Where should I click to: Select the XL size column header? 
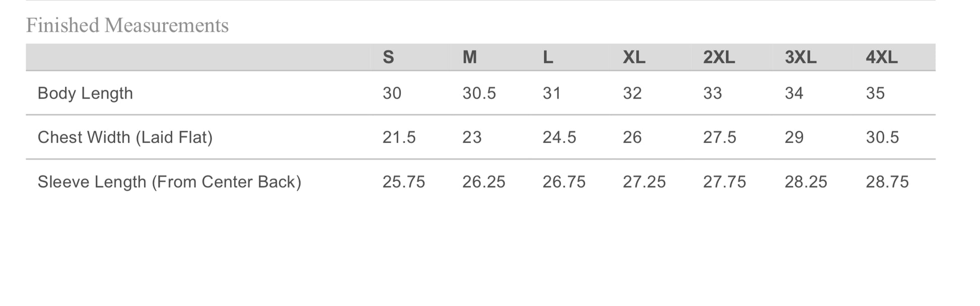(x=634, y=57)
